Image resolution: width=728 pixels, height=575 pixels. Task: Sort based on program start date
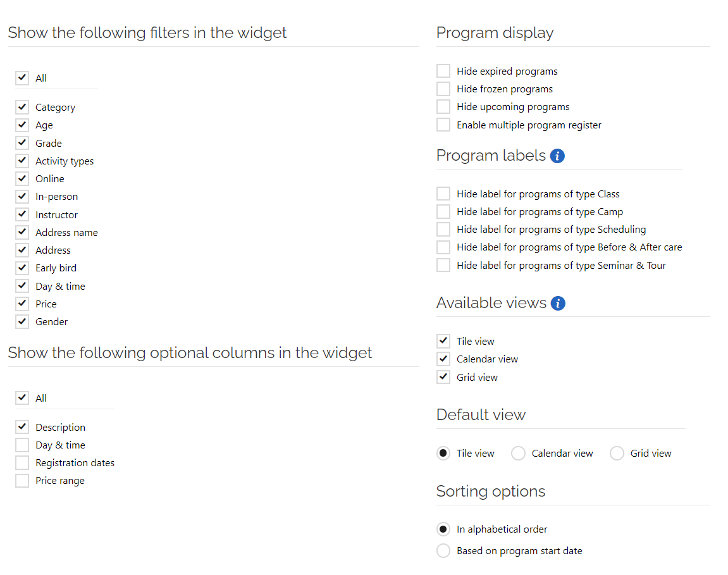pos(443,551)
